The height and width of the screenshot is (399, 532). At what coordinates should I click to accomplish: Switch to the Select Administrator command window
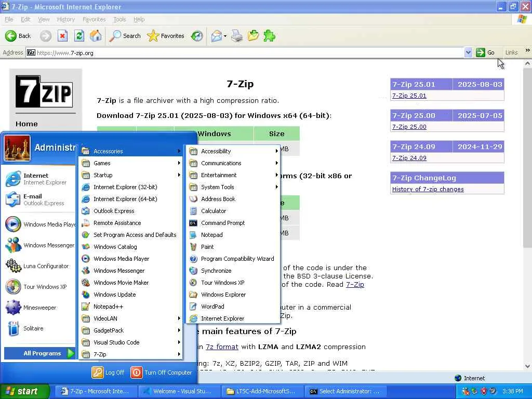pyautogui.click(x=344, y=391)
